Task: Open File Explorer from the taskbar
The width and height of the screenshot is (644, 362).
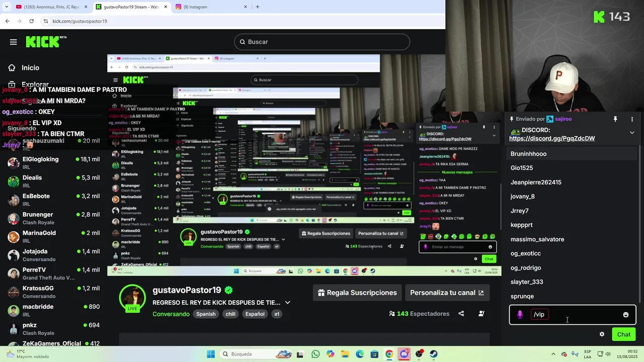Action: 345,354
